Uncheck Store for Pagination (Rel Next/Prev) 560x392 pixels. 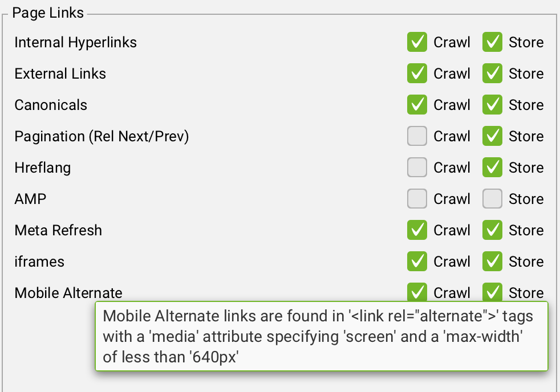[x=492, y=136]
